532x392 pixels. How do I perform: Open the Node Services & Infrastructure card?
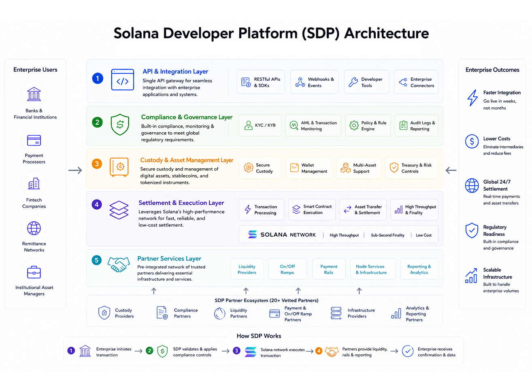tap(373, 269)
